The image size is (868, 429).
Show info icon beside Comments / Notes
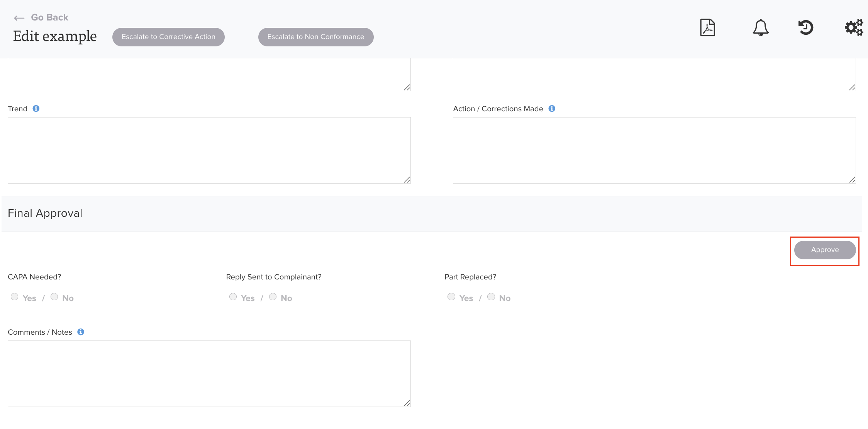(81, 332)
